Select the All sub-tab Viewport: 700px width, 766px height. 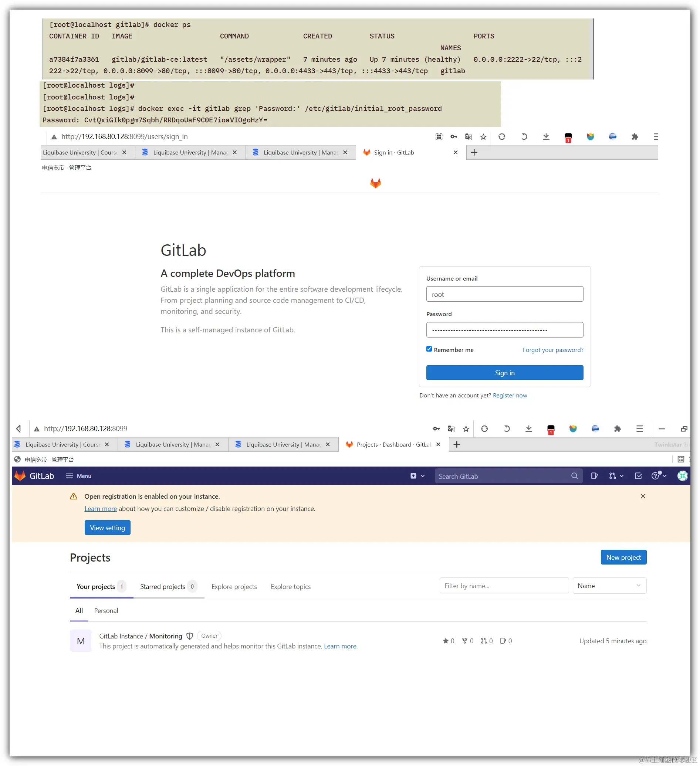tap(79, 611)
